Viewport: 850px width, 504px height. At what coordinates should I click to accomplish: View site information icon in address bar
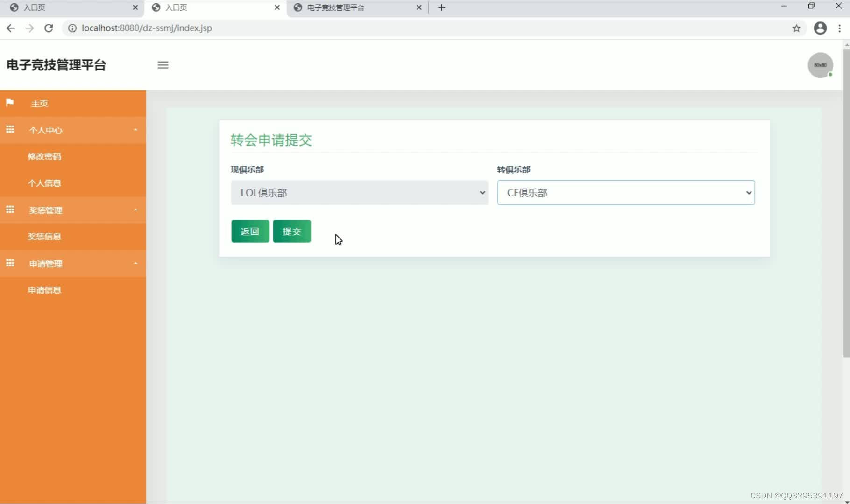pos(72,28)
